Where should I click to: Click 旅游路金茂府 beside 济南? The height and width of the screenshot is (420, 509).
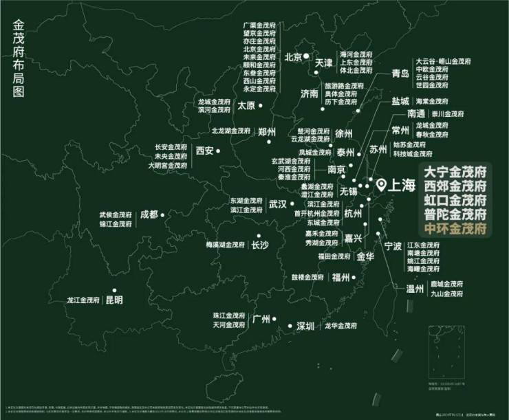(344, 86)
